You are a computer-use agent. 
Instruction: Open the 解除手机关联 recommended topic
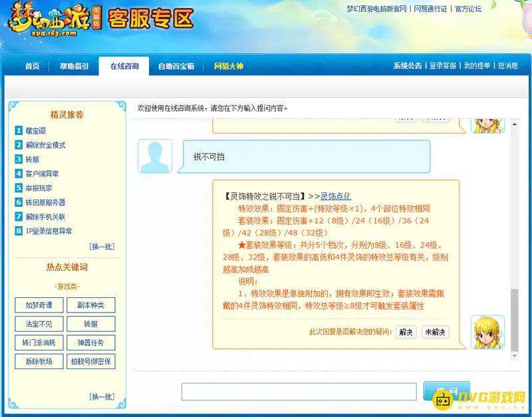click(x=45, y=217)
